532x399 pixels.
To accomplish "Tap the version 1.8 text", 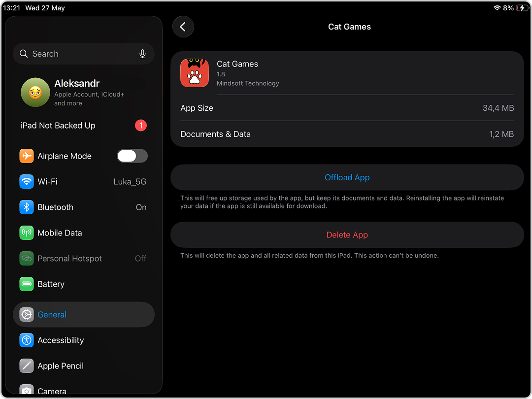I will pos(221,74).
